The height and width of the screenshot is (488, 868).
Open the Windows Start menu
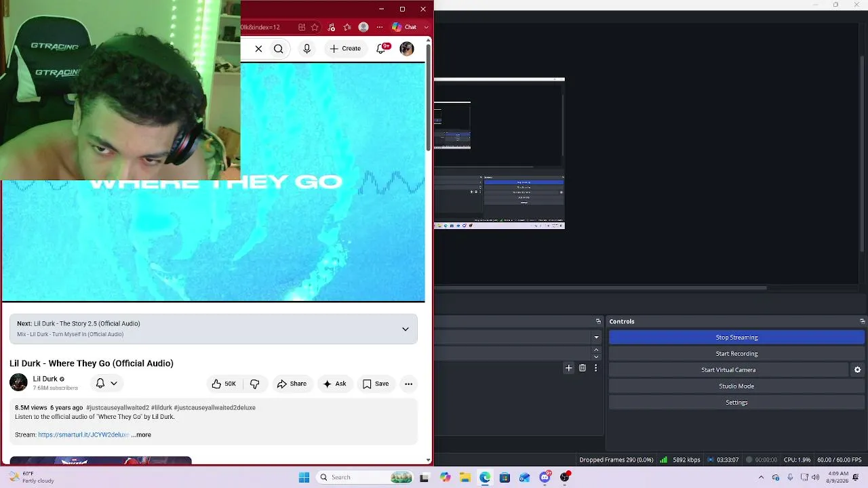304,477
